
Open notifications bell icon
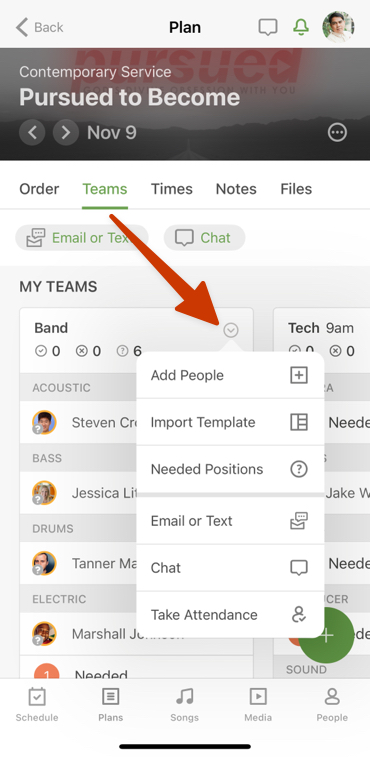coord(301,27)
